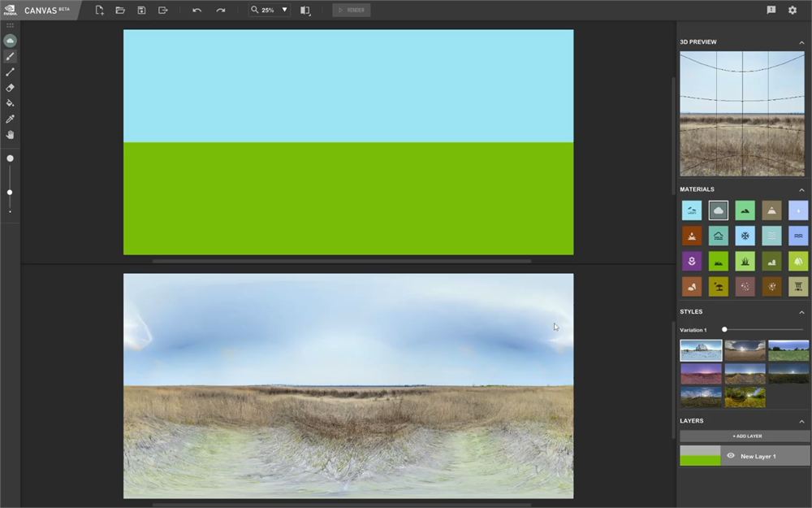Image resolution: width=812 pixels, height=508 pixels.
Task: Select the Eraser tool
Action: click(x=10, y=88)
